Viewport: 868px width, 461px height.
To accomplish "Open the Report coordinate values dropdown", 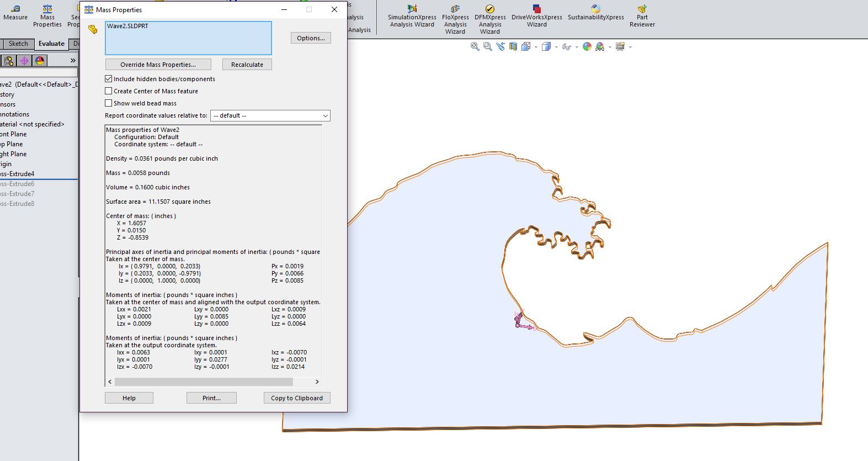I will click(270, 115).
